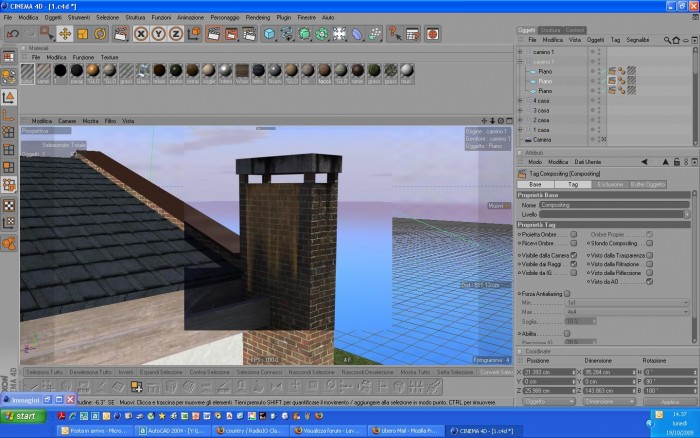
Task: Expand the '3 casa' object group
Action: pyautogui.click(x=520, y=110)
